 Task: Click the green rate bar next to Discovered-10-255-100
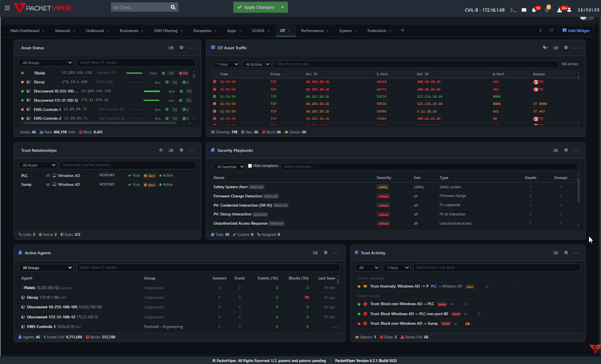[151, 91]
